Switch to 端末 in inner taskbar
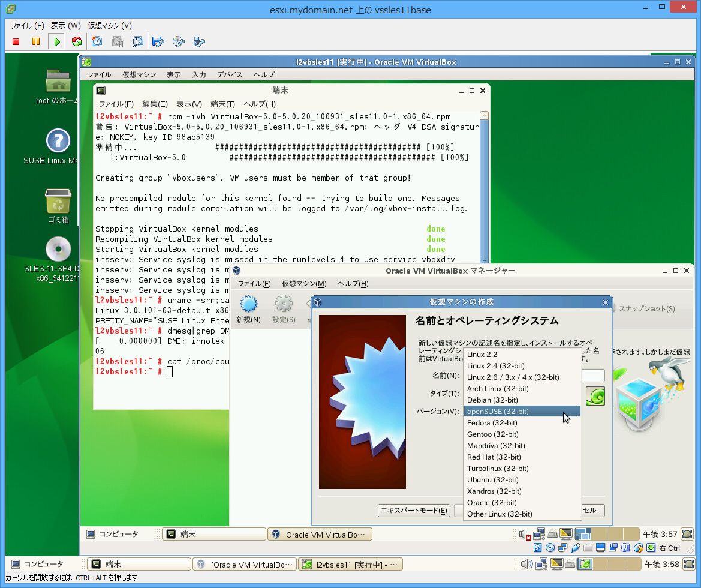 (213, 534)
